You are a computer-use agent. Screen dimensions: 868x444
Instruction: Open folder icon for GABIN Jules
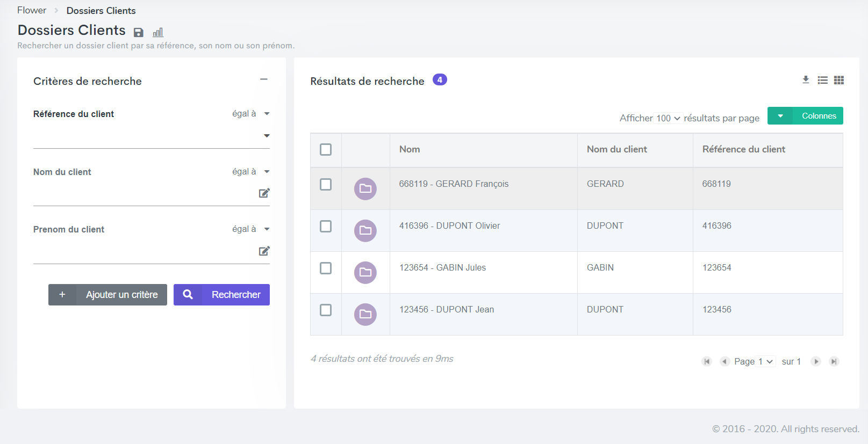point(365,272)
